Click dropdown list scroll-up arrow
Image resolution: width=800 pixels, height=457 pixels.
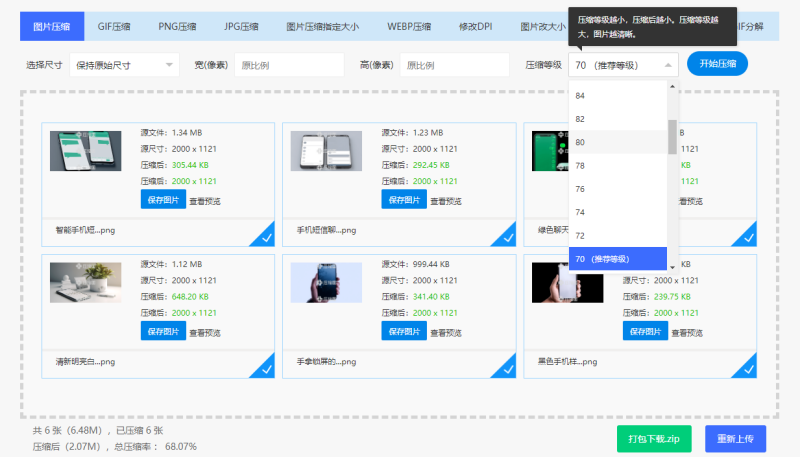pos(672,87)
